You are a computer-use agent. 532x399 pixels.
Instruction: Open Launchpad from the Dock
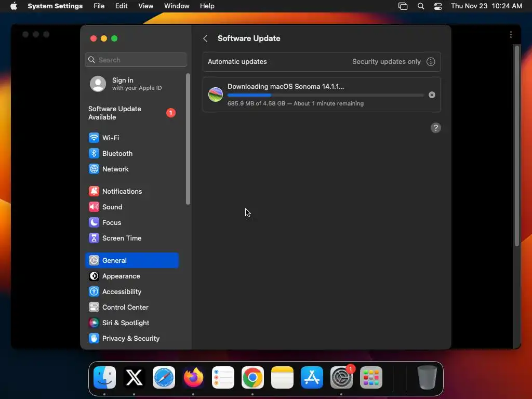[x=371, y=377]
